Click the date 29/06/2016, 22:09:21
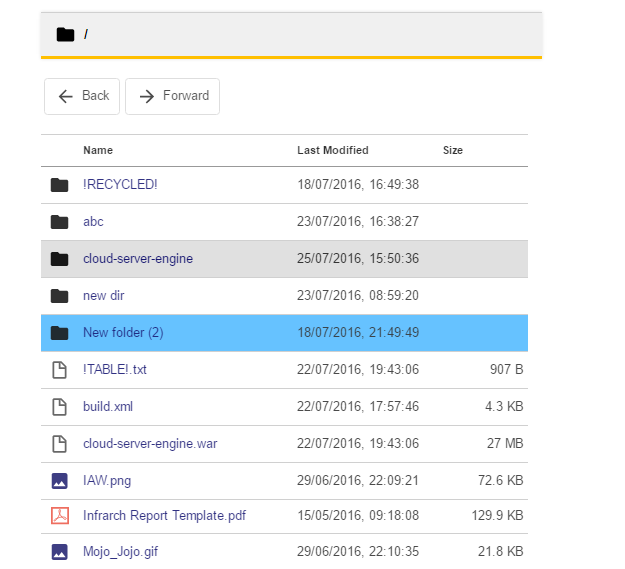Image resolution: width=625 pixels, height=569 pixels. [358, 481]
